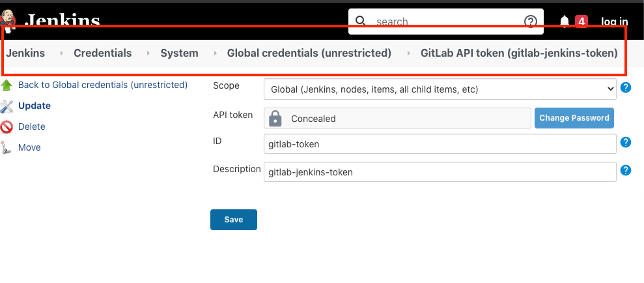Click the log in link
The width and height of the screenshot is (644, 283).
[x=614, y=22]
